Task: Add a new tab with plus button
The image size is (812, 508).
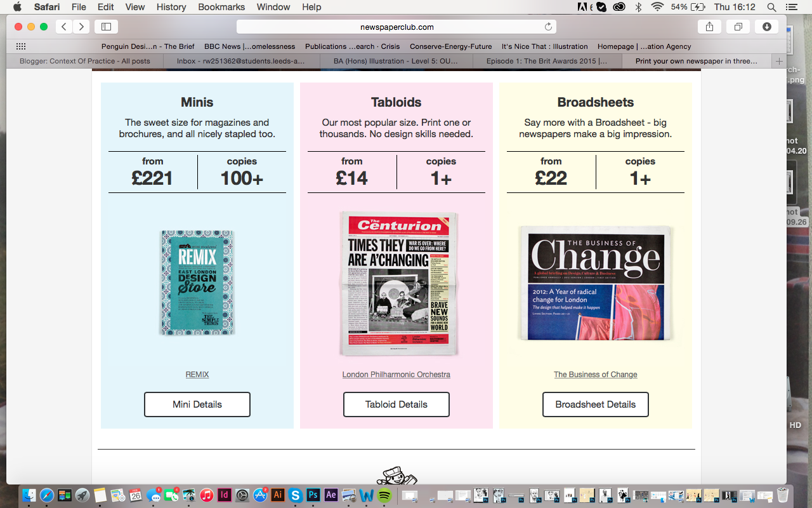Action: tap(779, 61)
